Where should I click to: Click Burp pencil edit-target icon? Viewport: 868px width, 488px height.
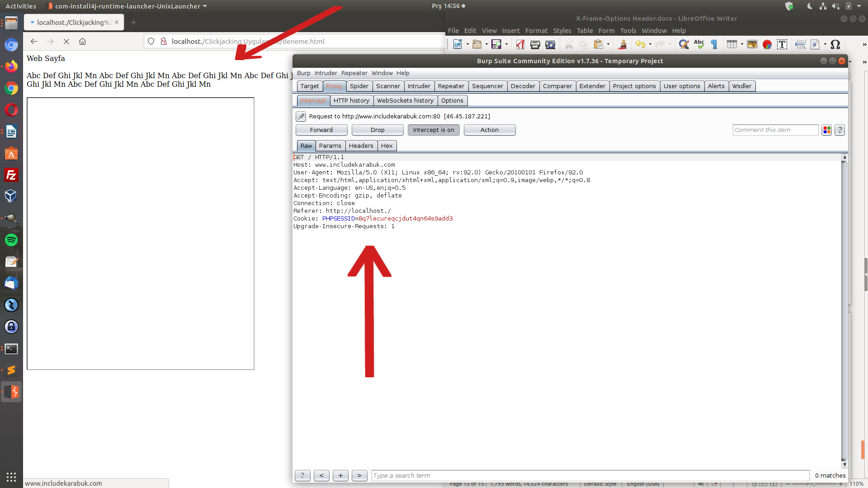(x=301, y=117)
